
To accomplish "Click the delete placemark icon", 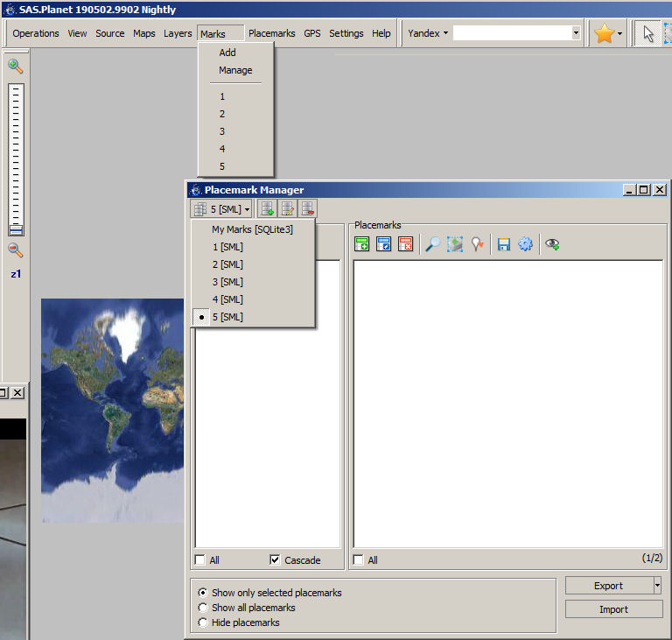I will tap(405, 244).
